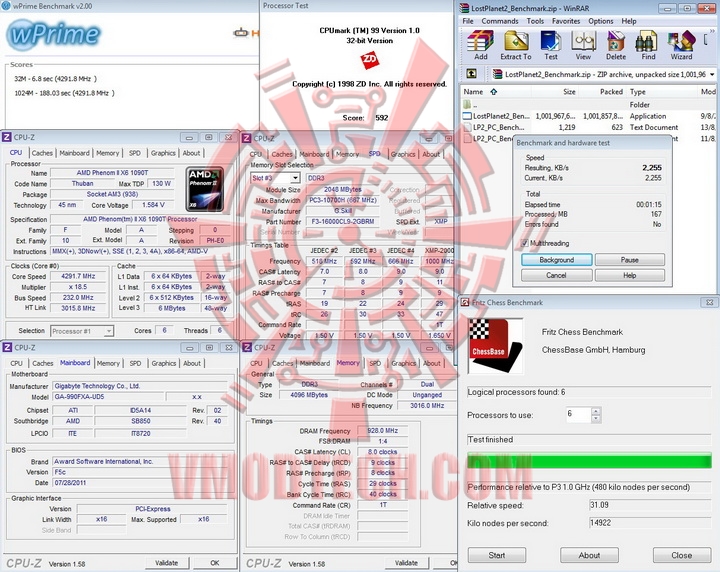
Task: Click the Delete icon in WinRAR toolbar
Action: click(616, 45)
